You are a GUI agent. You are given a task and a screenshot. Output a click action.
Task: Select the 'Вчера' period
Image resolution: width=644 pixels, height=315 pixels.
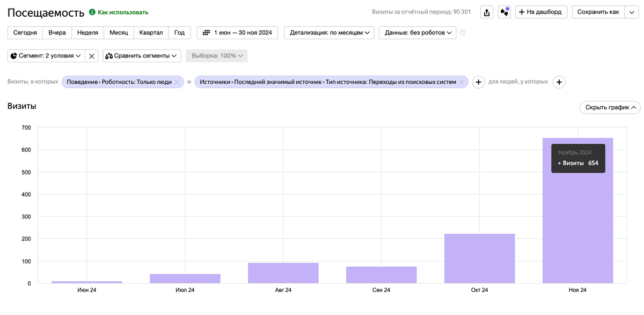point(57,33)
